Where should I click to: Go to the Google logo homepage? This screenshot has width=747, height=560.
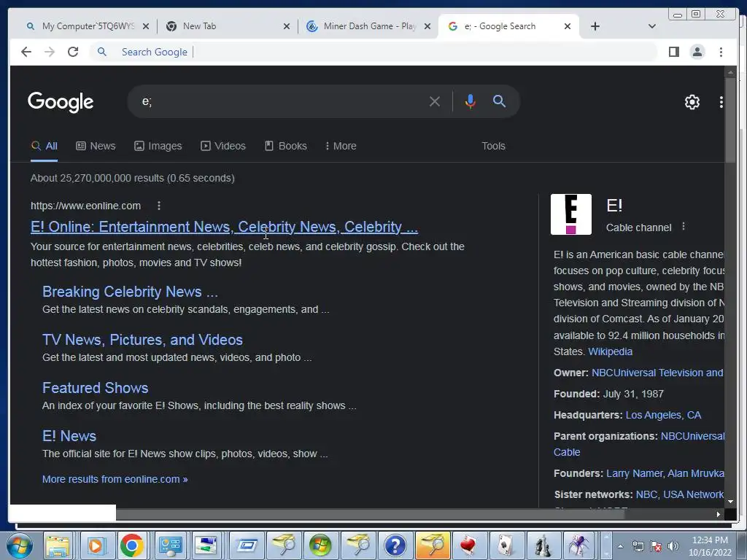click(x=61, y=102)
